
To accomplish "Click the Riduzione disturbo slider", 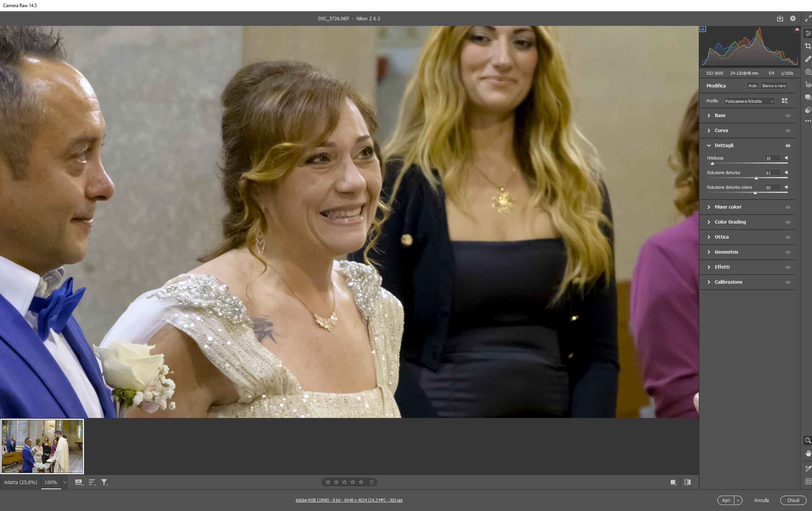I will [x=747, y=178].
